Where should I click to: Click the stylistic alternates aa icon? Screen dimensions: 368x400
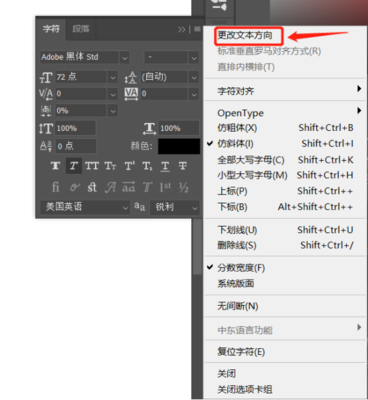coord(129,187)
